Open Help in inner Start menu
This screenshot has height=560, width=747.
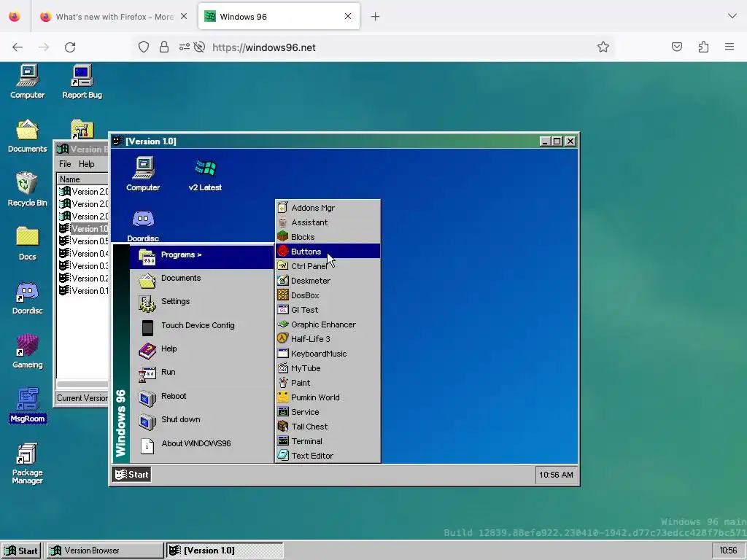click(x=202, y=351)
